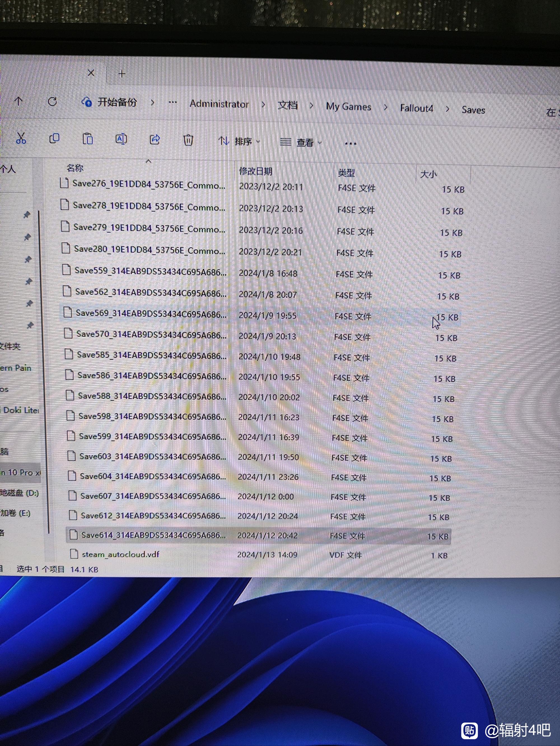Select file Save280_19E1DD84
The height and width of the screenshot is (746, 560).
(x=150, y=250)
